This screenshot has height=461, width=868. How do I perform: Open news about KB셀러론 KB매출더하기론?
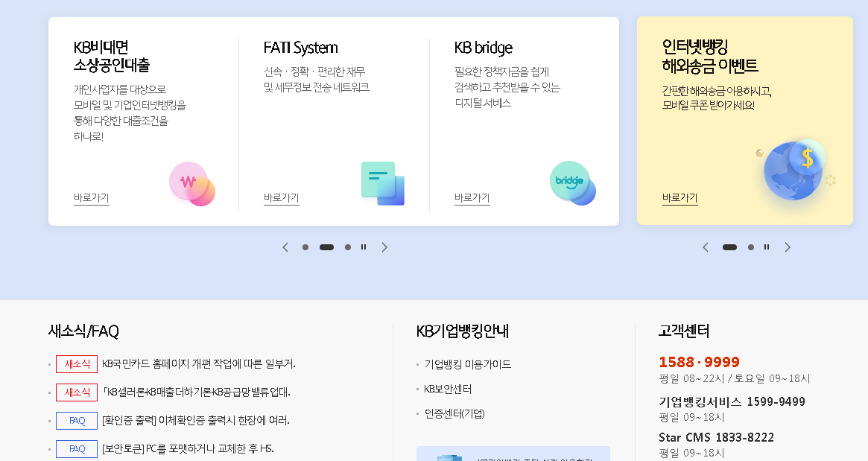[x=197, y=392]
